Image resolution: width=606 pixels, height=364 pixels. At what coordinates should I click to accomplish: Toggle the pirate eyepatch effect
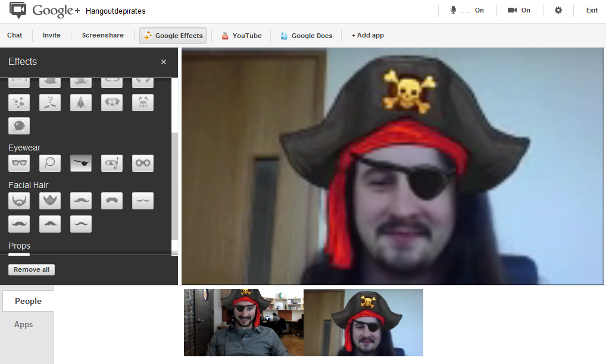[x=81, y=163]
